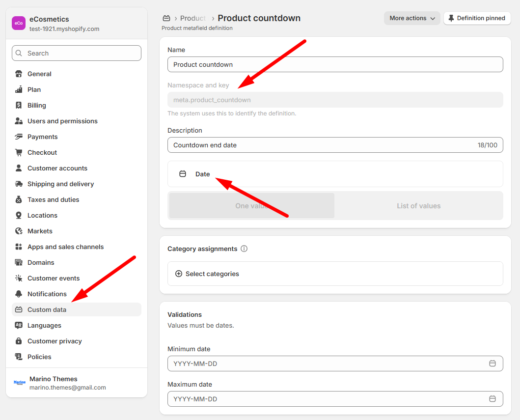
Task: Open Policies settings
Action: [x=77, y=357]
